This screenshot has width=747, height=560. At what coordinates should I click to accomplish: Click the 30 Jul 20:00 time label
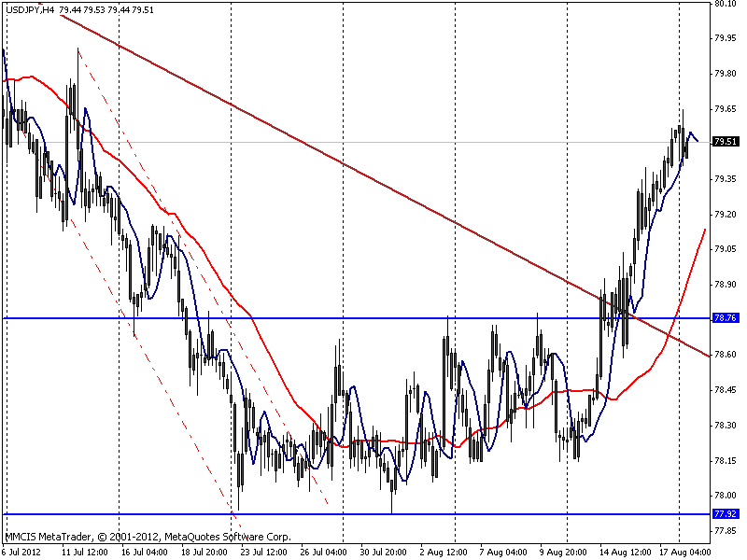point(383,553)
